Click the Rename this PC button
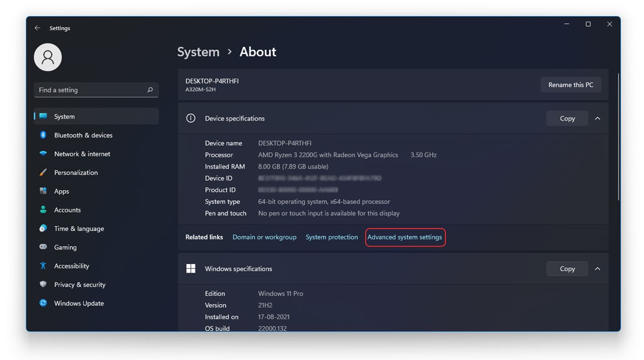This screenshot has height=360, width=644. (x=570, y=85)
